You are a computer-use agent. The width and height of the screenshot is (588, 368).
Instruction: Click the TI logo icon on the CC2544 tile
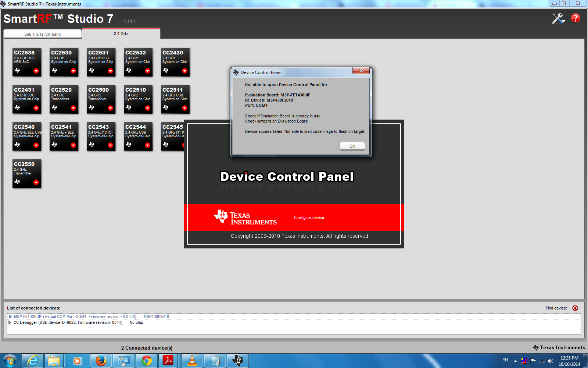(129, 145)
